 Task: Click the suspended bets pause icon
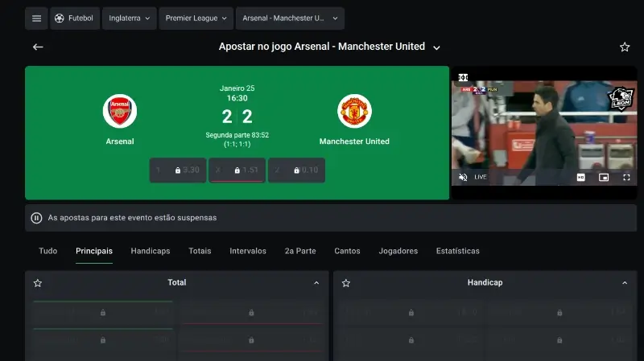tap(36, 218)
